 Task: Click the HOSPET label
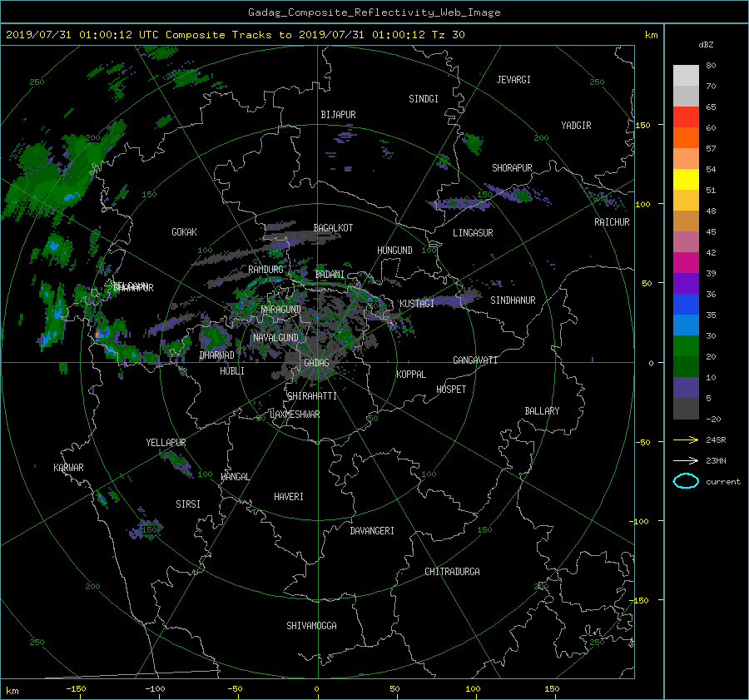(451, 390)
